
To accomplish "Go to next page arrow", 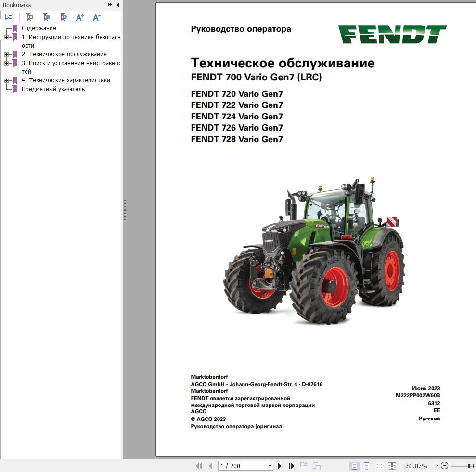I will pyautogui.click(x=279, y=466).
